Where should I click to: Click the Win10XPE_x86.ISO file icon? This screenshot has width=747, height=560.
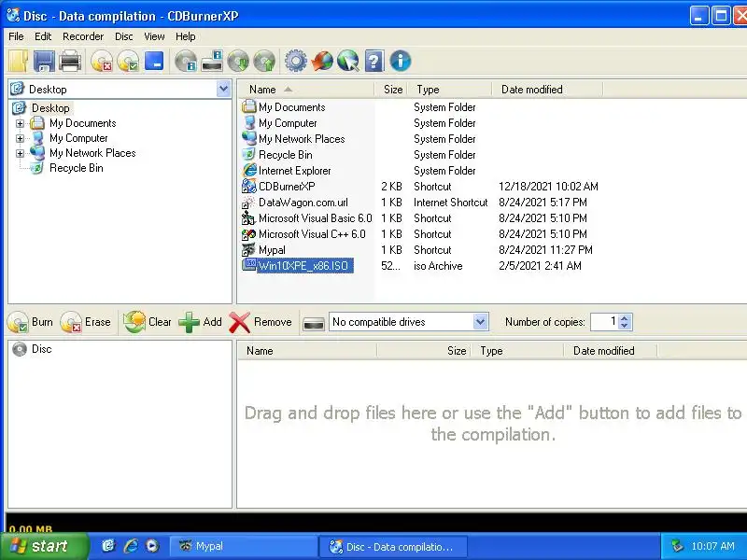coord(249,265)
